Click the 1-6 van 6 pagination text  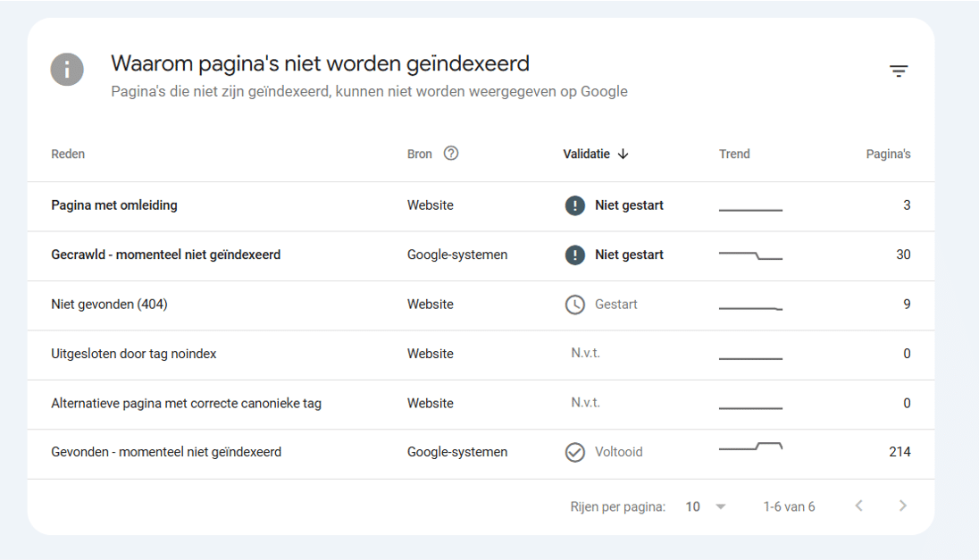pos(790,507)
